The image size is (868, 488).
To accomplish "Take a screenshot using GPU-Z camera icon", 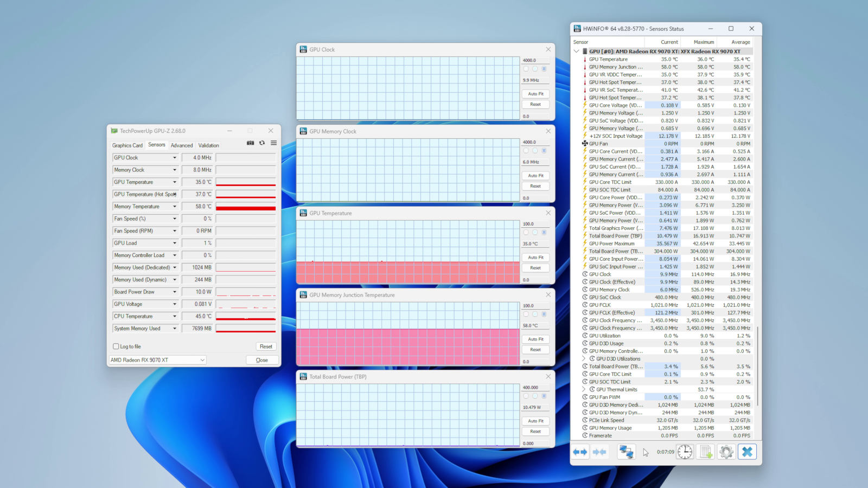I will [x=250, y=143].
